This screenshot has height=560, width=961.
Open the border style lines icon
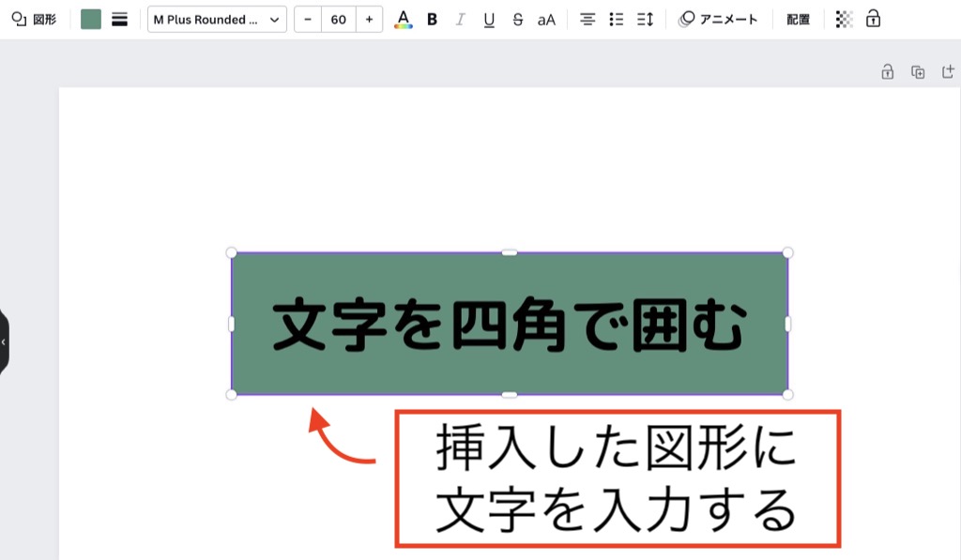click(119, 20)
